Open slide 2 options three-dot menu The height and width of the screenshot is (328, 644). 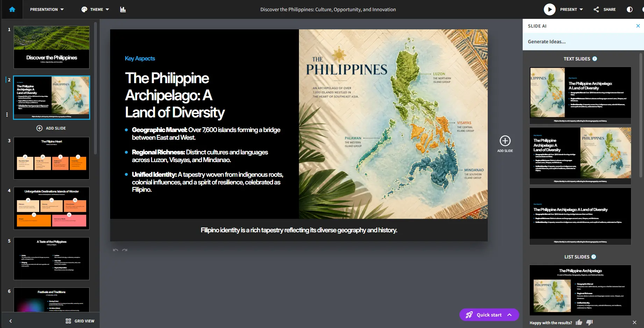coord(7,114)
